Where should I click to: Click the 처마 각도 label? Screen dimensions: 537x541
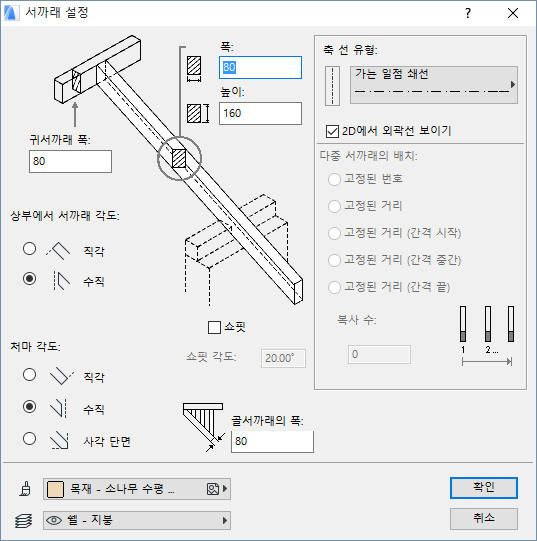click(x=35, y=346)
